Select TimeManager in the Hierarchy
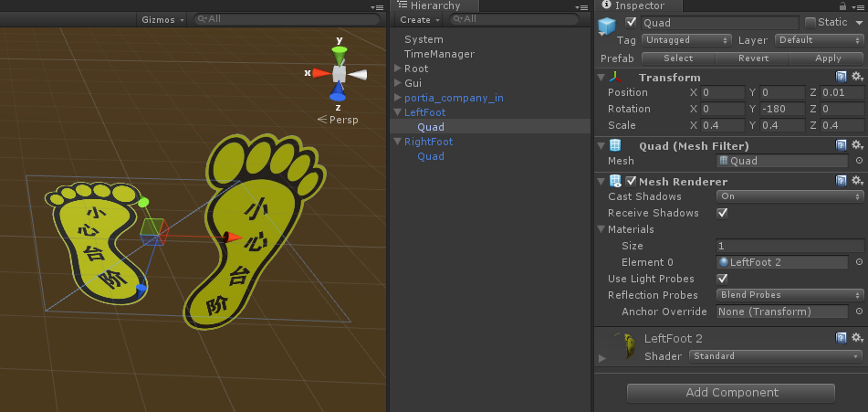 (439, 54)
